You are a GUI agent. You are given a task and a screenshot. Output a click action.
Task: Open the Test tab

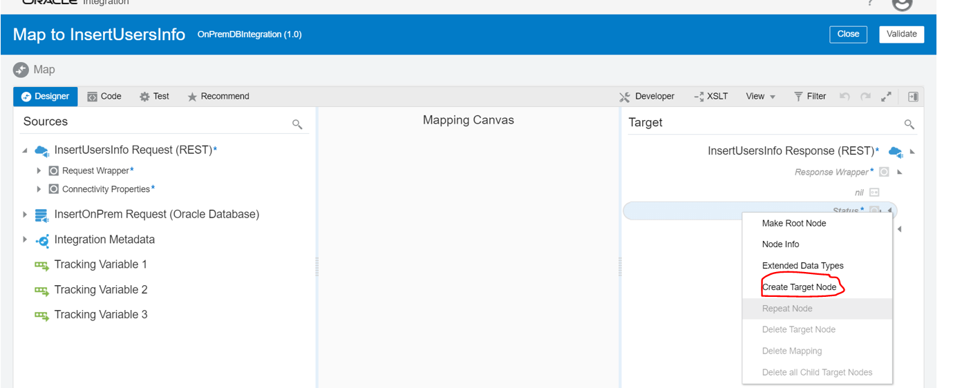[154, 97]
